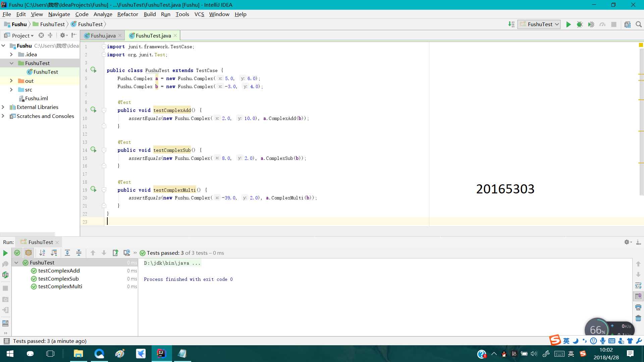Start debugging with the Debug bug icon
Image resolution: width=644 pixels, height=362 pixels.
(x=580, y=24)
